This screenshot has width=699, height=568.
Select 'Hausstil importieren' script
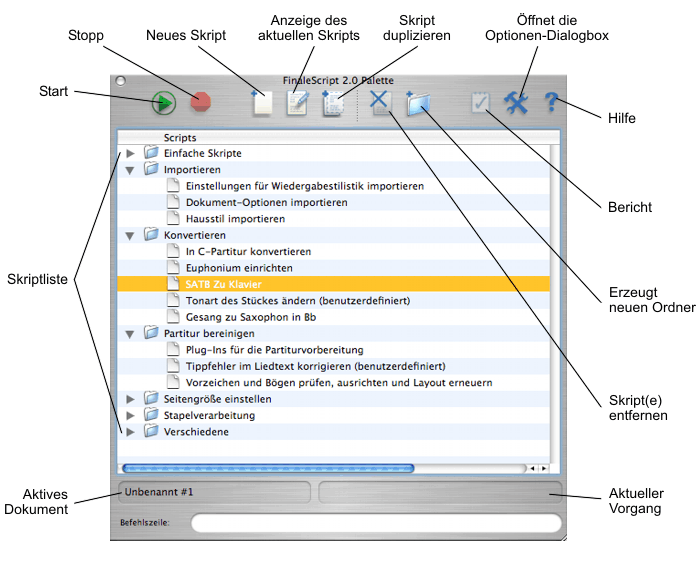click(235, 219)
